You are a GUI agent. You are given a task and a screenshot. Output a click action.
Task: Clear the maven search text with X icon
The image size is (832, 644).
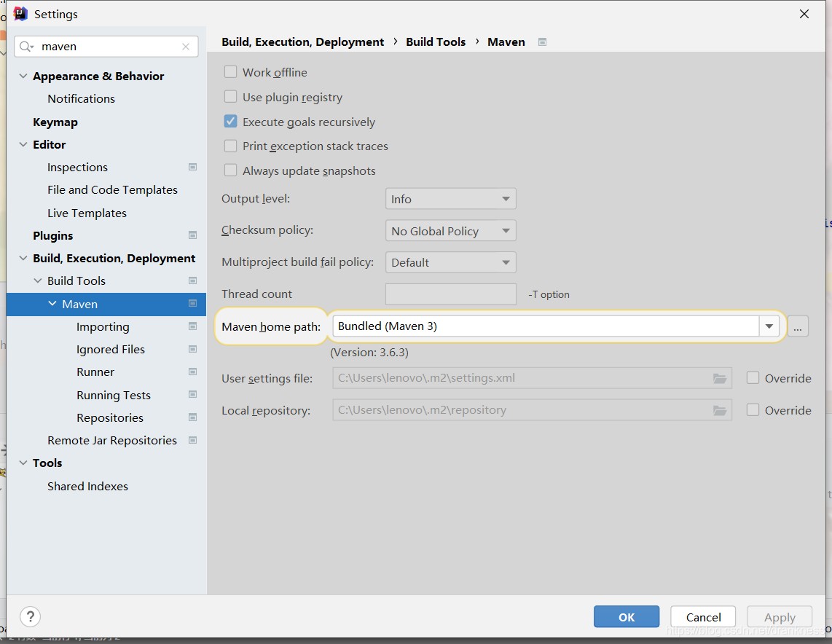[x=186, y=47]
